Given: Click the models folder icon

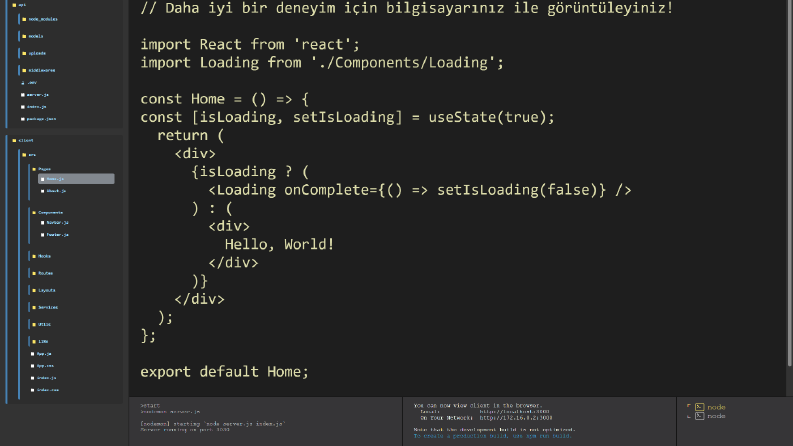Looking at the screenshot, I should pos(24,36).
